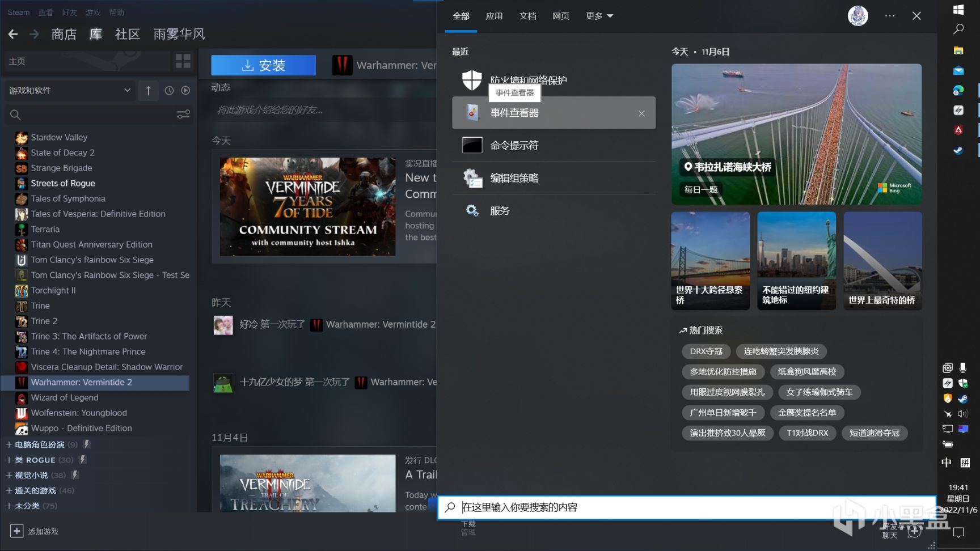Viewport: 980px width, 551px height.
Task: Open advanced filter settings next to library search
Action: point(183,115)
